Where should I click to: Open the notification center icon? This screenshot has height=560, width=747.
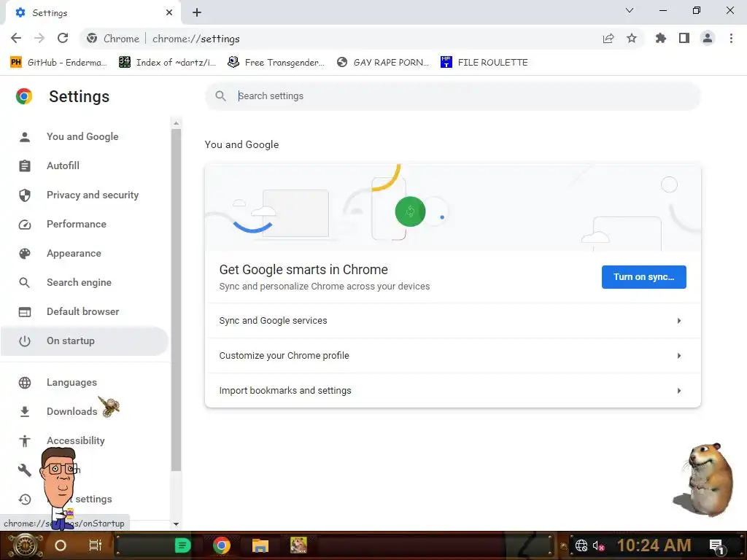pyautogui.click(x=717, y=546)
